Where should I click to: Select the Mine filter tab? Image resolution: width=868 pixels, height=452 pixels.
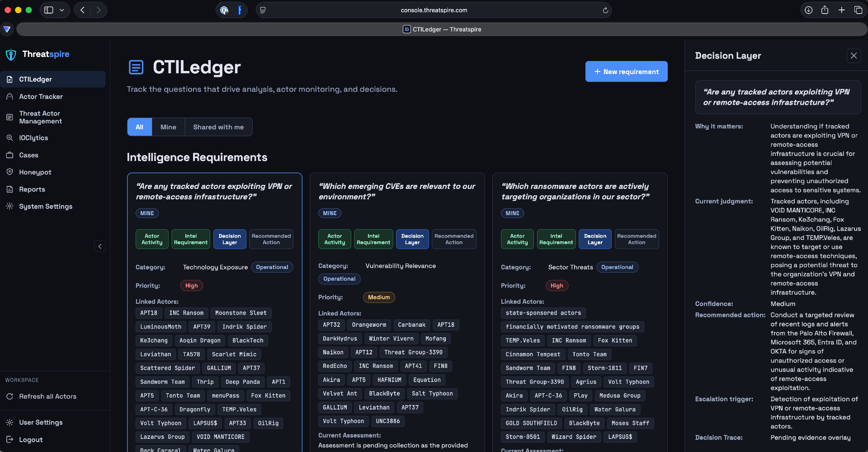tap(168, 127)
